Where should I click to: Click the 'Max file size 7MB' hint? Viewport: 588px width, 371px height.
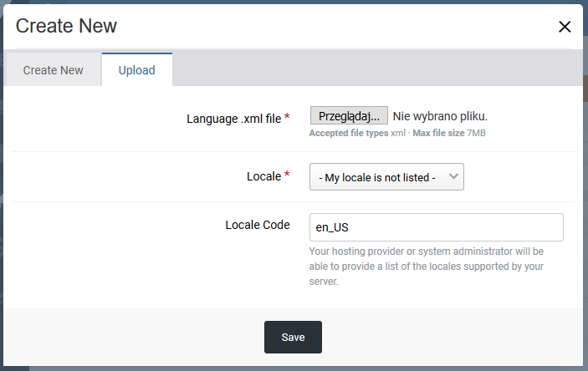point(449,133)
